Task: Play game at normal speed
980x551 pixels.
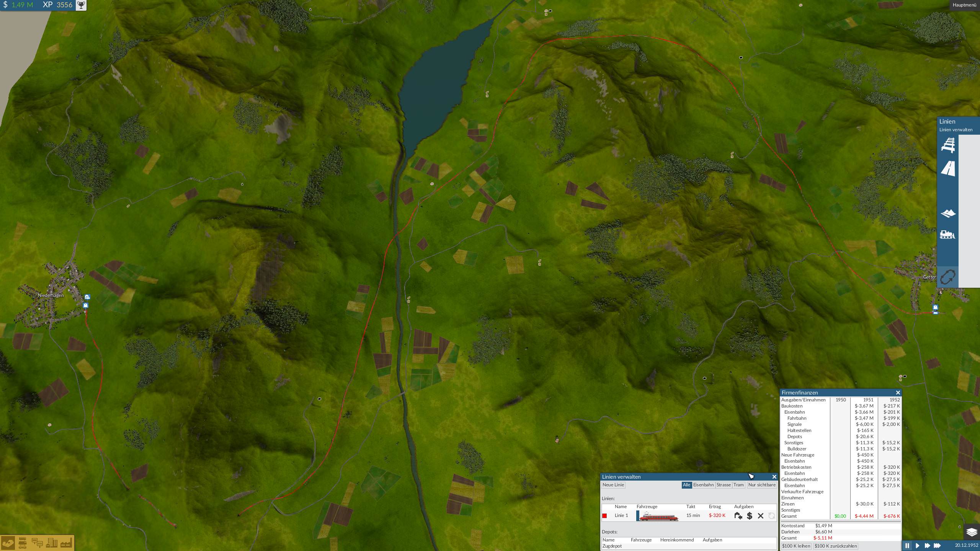Action: [917, 546]
